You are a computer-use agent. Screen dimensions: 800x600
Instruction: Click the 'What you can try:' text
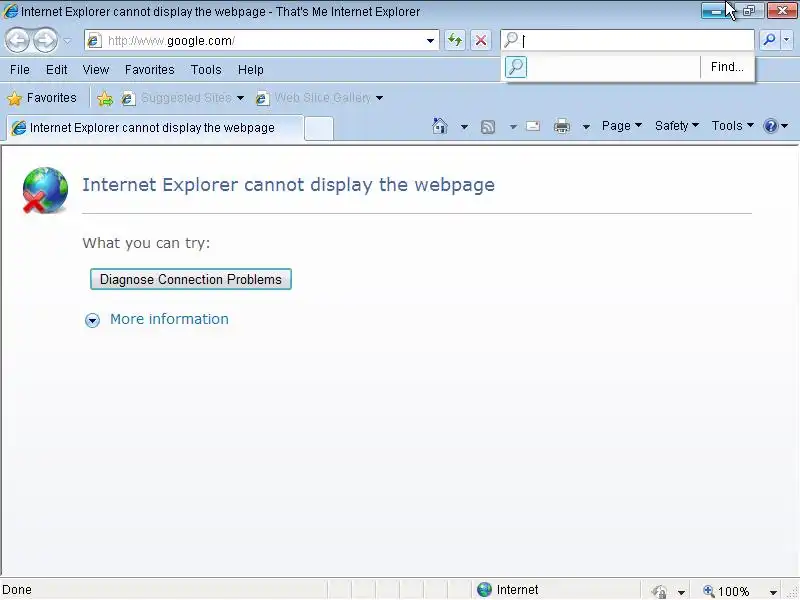[146, 243]
